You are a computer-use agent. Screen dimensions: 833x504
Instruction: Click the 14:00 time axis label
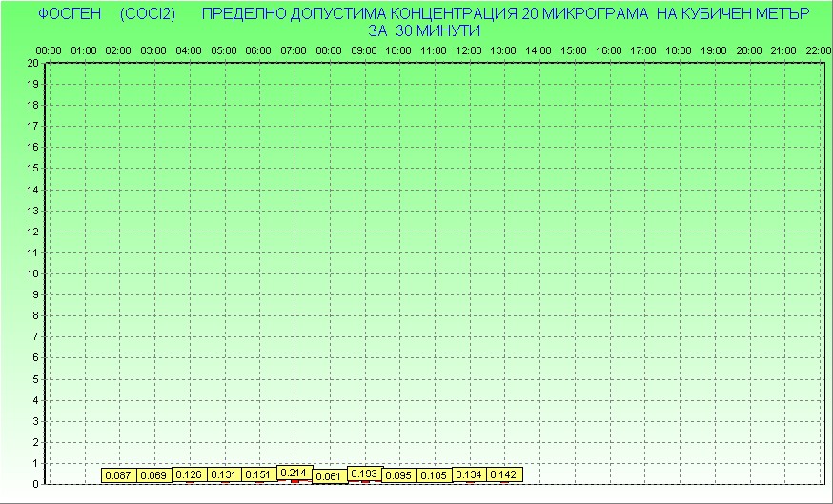538,50
